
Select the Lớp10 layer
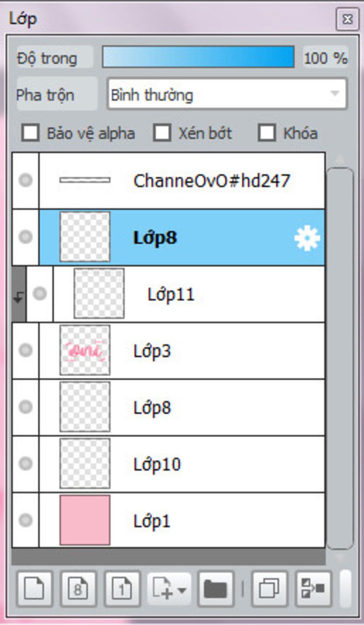click(x=168, y=464)
